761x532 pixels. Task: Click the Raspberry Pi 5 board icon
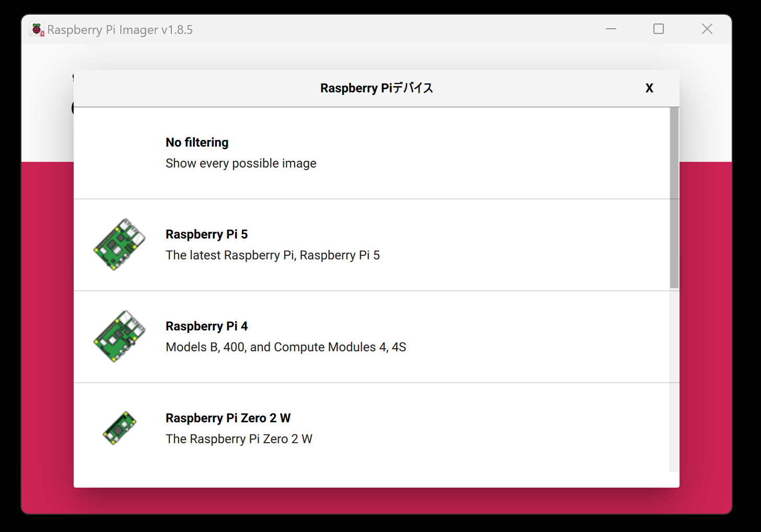coord(120,244)
